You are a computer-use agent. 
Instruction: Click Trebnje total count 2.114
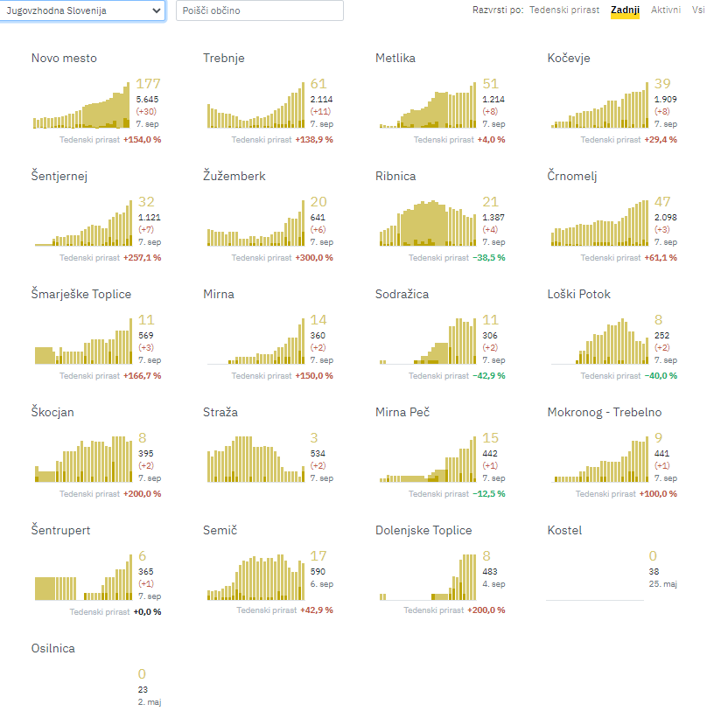pyautogui.click(x=321, y=100)
